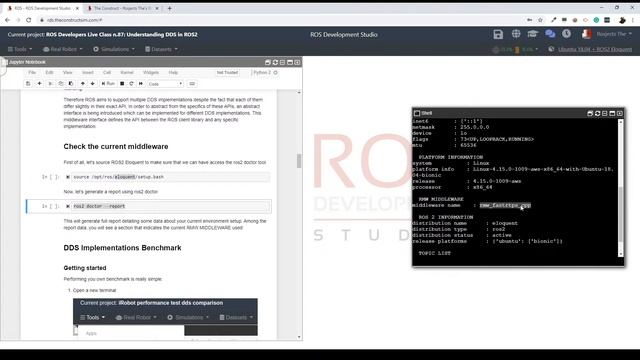640x360 pixels.
Task: Click the Check the current middleware heading
Action: point(116,147)
